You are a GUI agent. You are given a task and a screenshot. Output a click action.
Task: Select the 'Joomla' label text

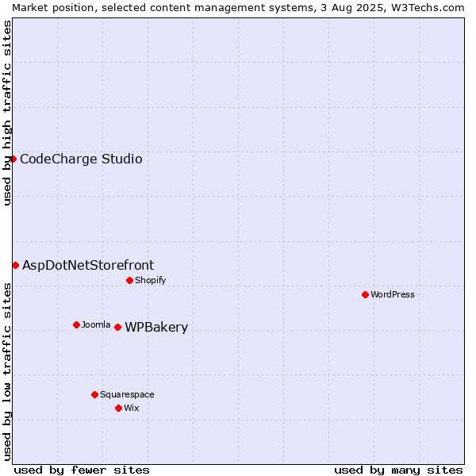point(96,324)
